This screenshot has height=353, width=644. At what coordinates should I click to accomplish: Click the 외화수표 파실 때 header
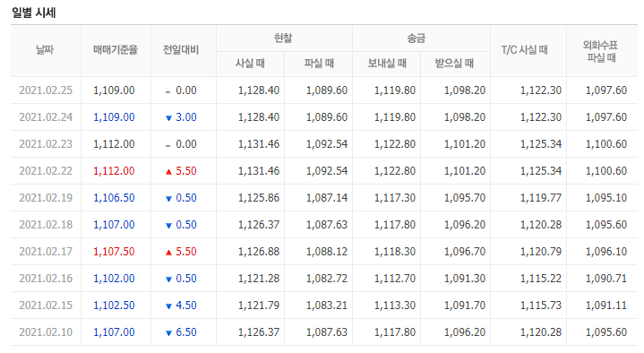pyautogui.click(x=601, y=51)
